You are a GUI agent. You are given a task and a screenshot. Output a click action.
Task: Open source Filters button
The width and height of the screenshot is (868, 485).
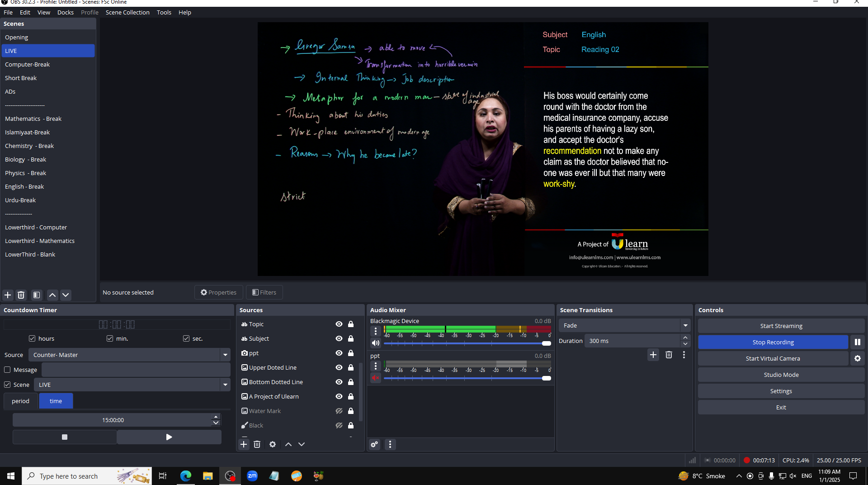264,292
